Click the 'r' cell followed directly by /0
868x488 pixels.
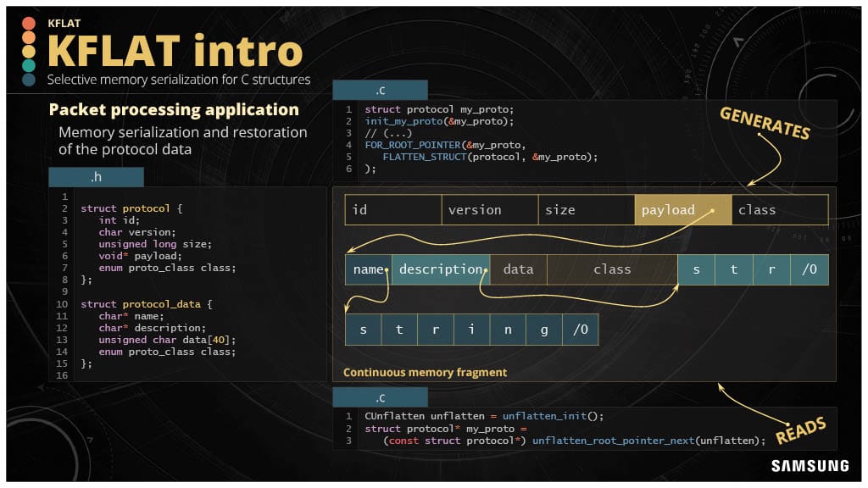coord(771,269)
